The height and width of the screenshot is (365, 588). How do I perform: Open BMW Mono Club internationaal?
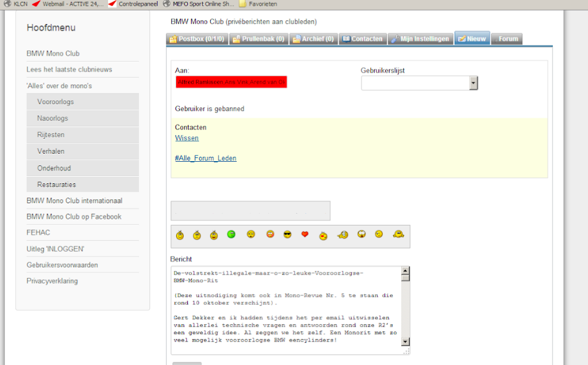[74, 201]
